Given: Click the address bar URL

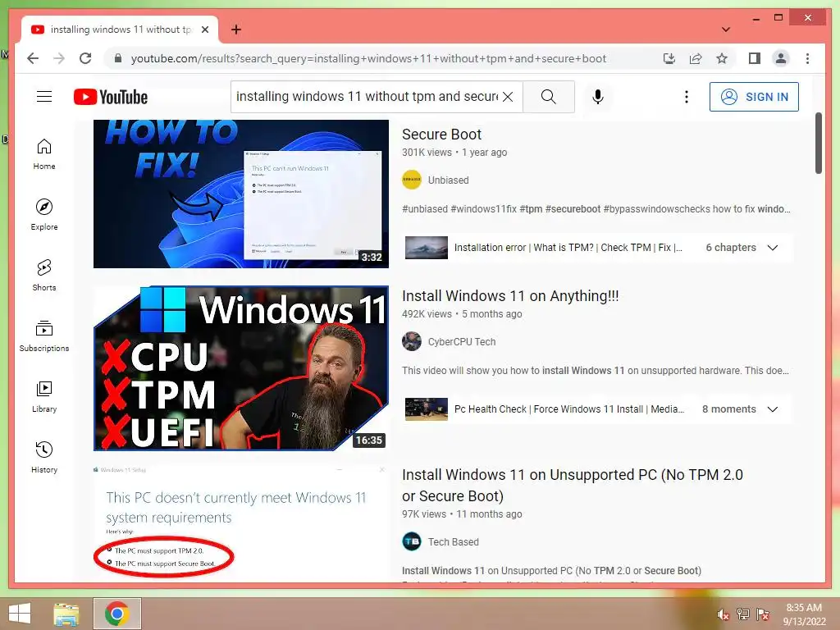Looking at the screenshot, I should point(368,58).
